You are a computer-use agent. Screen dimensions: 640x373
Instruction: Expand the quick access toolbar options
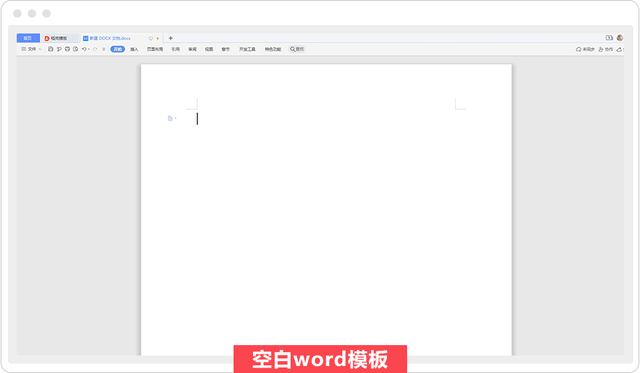104,49
